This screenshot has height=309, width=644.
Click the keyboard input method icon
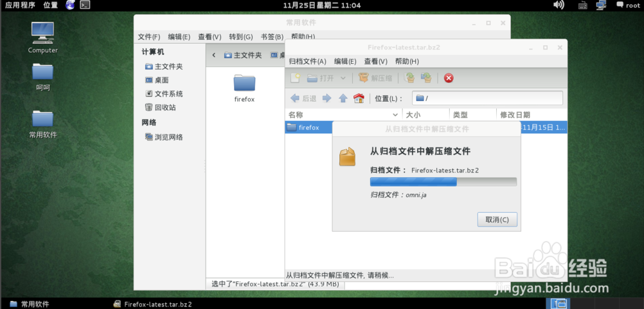(582, 5)
